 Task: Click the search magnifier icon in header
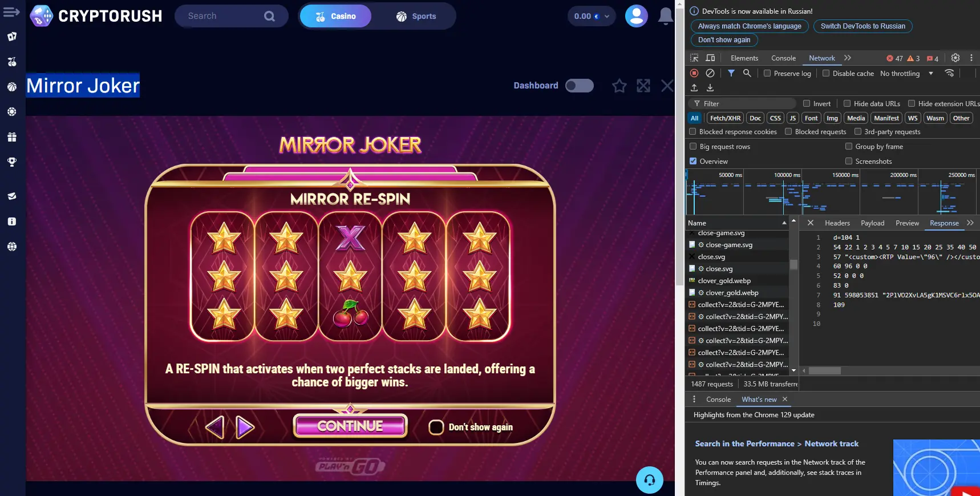(x=269, y=16)
